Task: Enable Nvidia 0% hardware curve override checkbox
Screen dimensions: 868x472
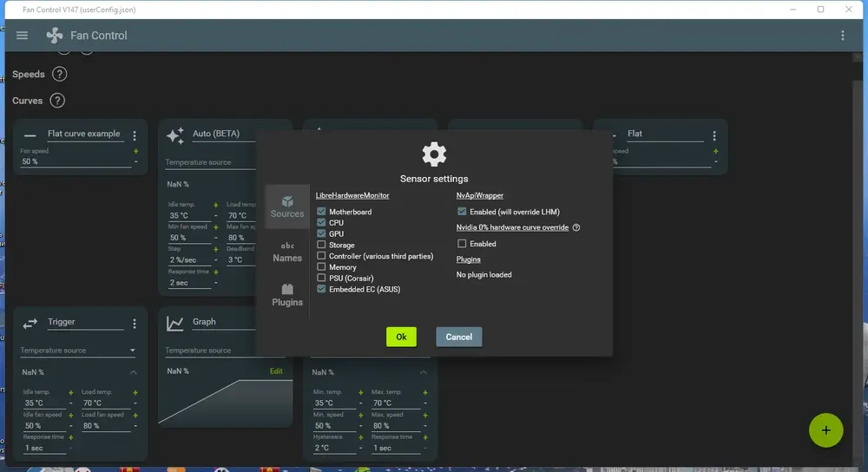Action: [x=462, y=244]
